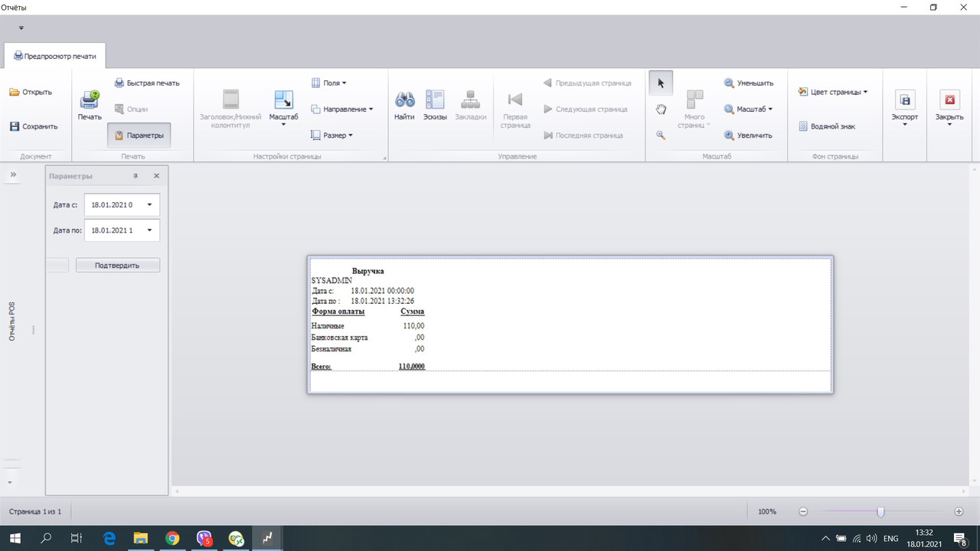Click the blank button beside Подтвердить
This screenshot has width=980, height=551.
tap(58, 266)
